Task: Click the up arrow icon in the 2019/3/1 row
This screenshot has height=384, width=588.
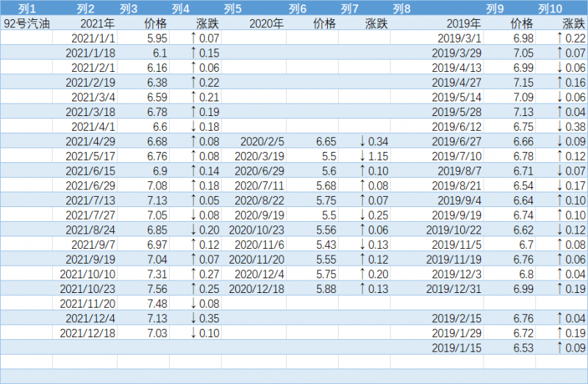Action: pyautogui.click(x=560, y=37)
